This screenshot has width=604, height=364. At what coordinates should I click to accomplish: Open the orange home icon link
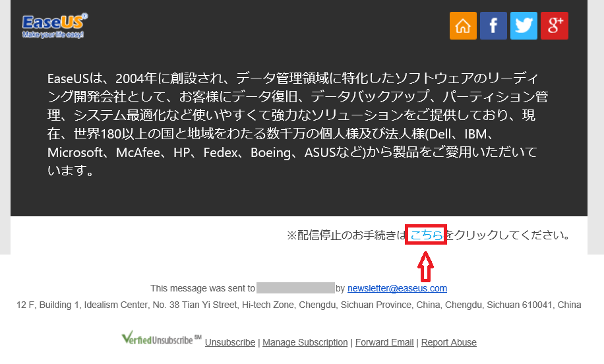pos(463,26)
